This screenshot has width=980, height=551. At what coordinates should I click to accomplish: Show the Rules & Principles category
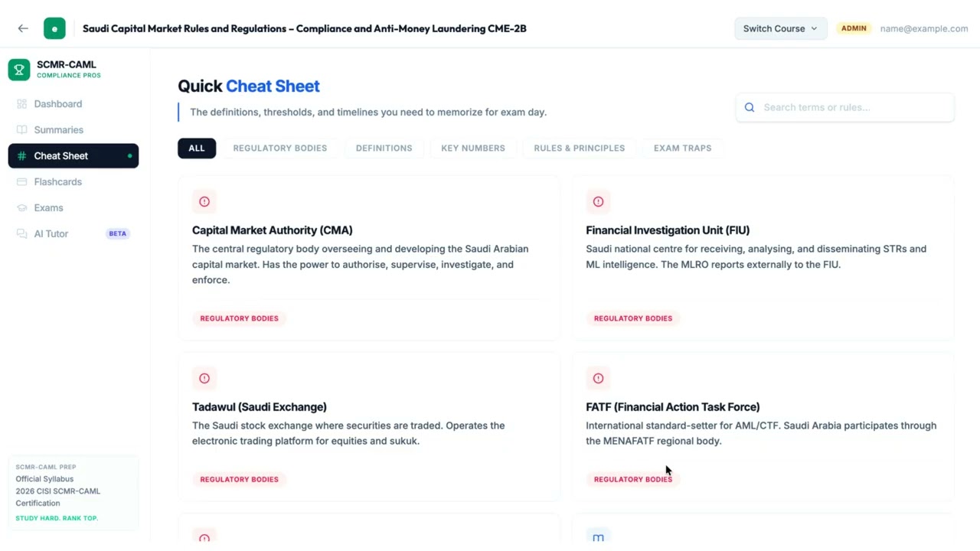(x=579, y=148)
